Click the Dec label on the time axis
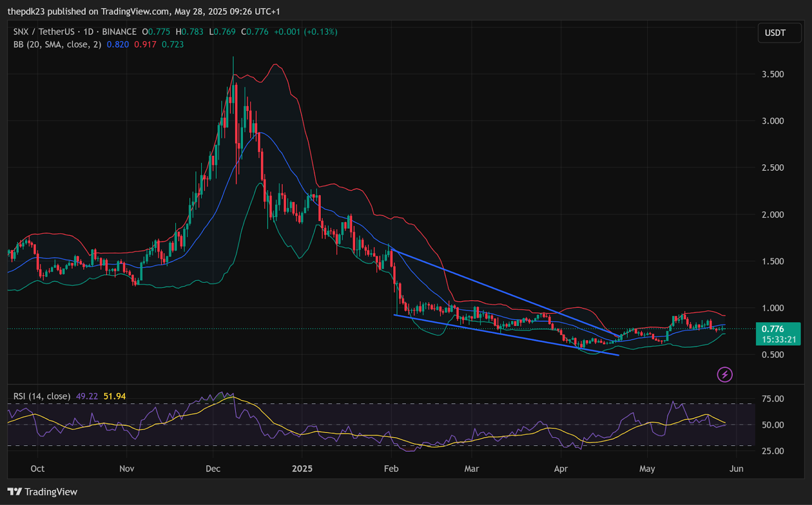812x505 pixels. point(213,468)
